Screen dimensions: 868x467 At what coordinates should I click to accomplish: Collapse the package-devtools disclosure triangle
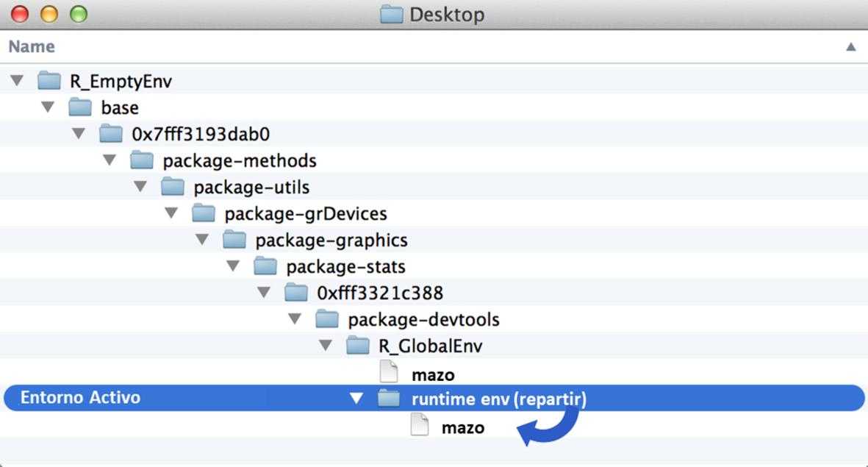tap(295, 319)
